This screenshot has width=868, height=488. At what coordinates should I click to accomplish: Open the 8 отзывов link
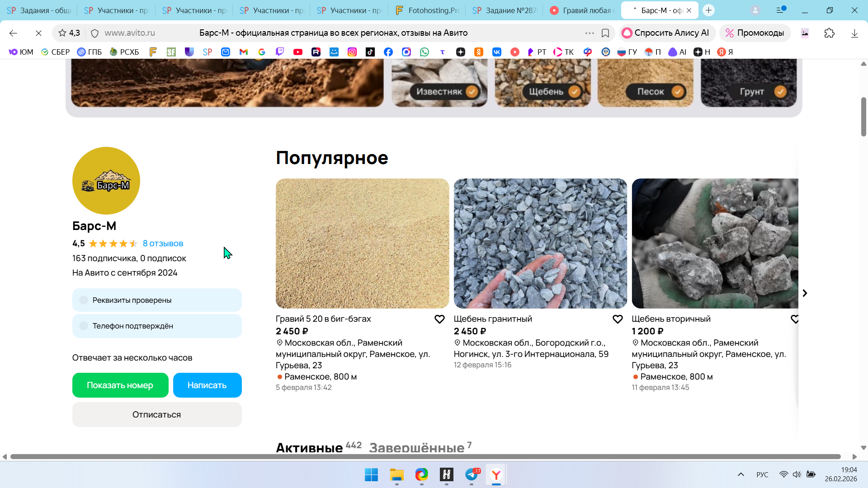pyautogui.click(x=163, y=244)
